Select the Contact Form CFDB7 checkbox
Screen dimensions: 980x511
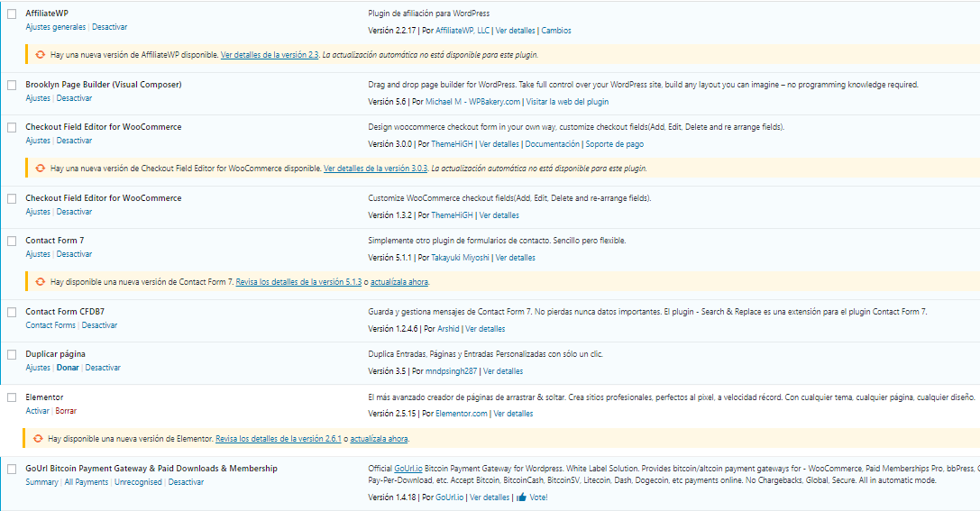(12, 313)
